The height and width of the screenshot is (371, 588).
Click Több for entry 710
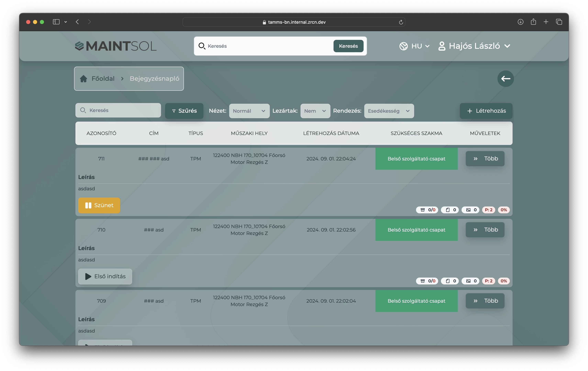coord(485,229)
